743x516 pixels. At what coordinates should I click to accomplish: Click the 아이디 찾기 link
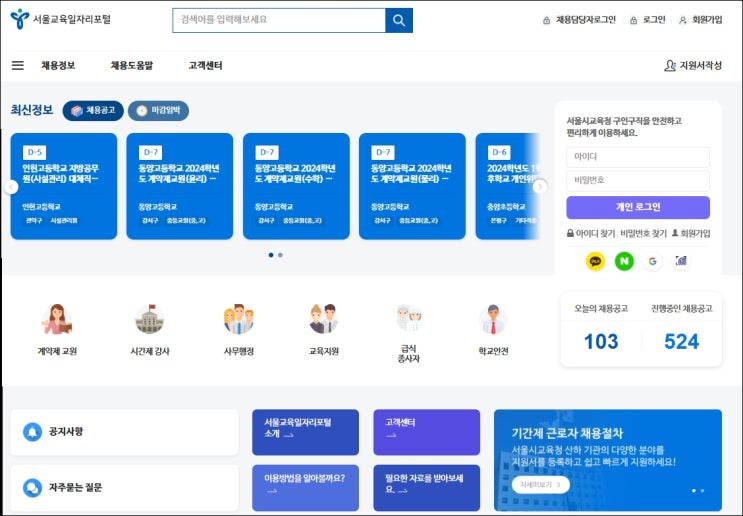pyautogui.click(x=595, y=233)
